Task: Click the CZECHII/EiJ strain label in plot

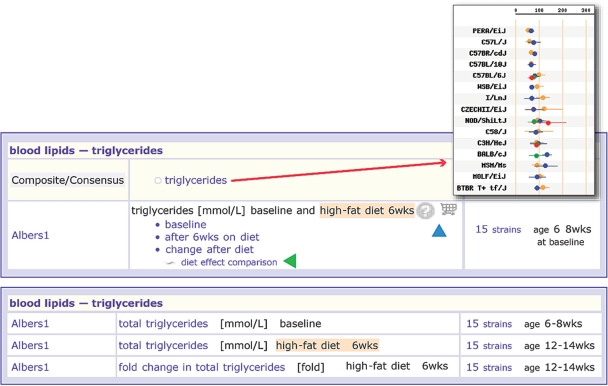Action: point(484,109)
